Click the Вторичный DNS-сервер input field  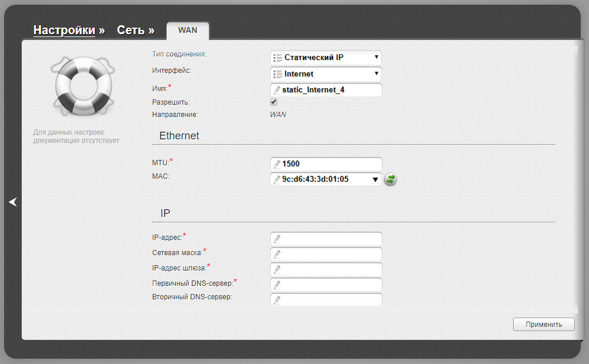(x=325, y=299)
